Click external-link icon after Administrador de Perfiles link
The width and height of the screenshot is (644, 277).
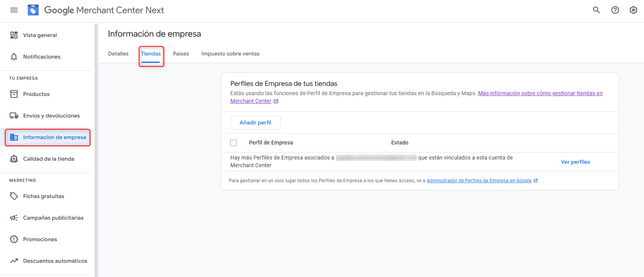pyautogui.click(x=536, y=181)
